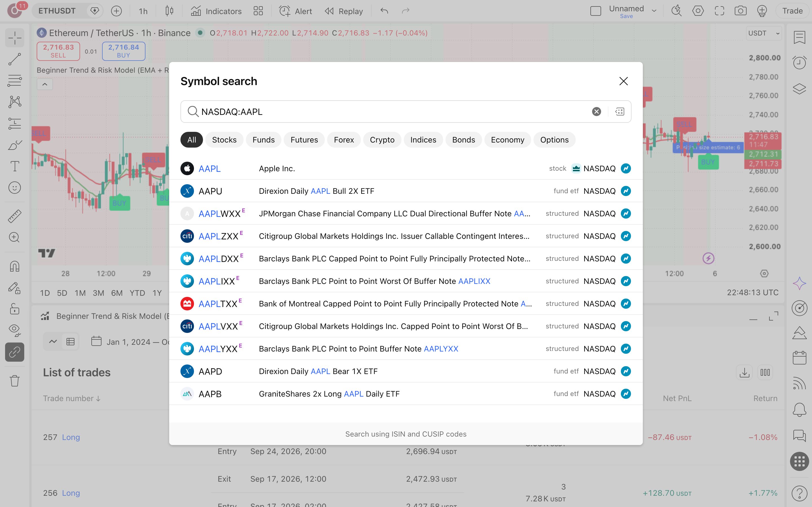Expand the USDT currency dropdown
The height and width of the screenshot is (507, 812).
[764, 33]
